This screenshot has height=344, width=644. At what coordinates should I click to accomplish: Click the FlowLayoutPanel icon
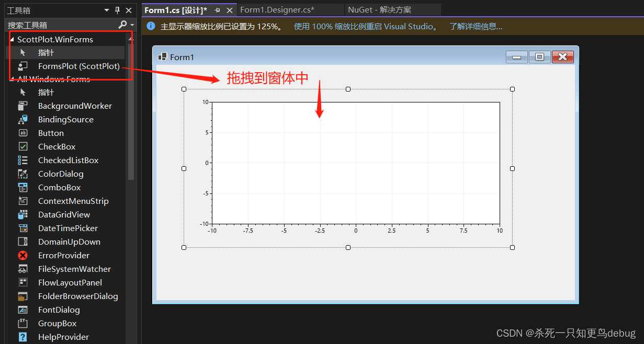pyautogui.click(x=23, y=283)
